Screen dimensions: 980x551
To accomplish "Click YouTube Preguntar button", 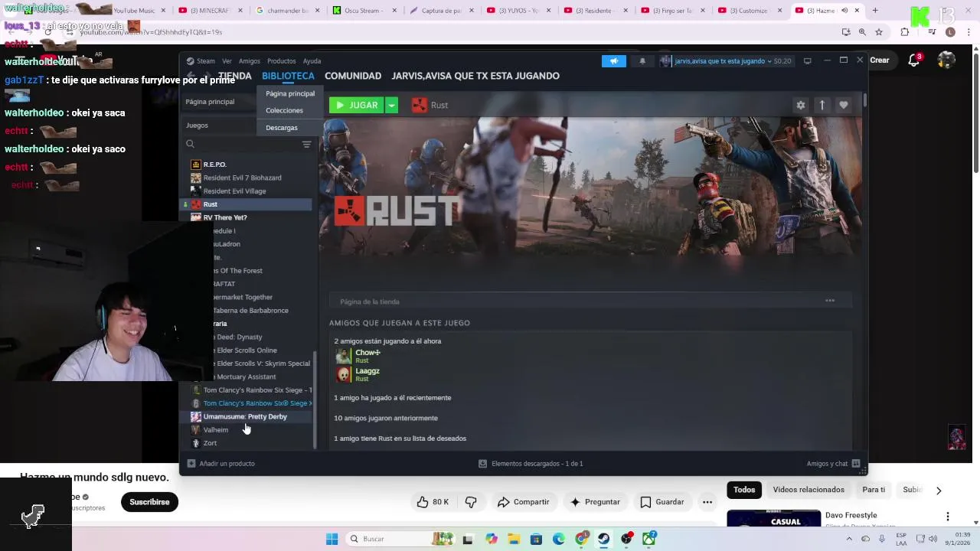I will point(595,502).
